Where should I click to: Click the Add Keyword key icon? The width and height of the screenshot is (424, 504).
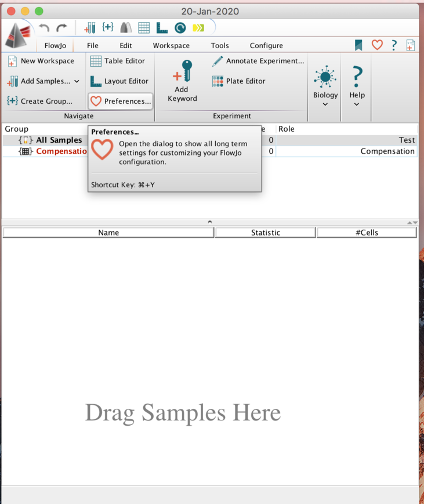182,81
